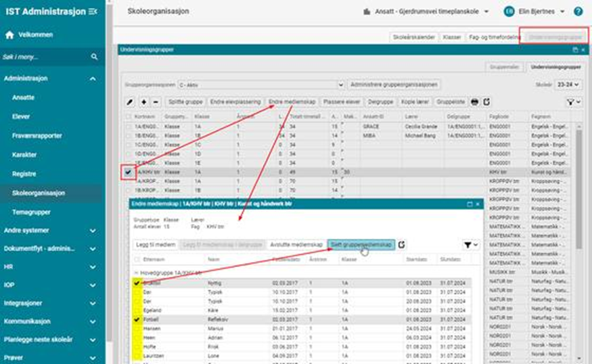Collapse sidebar using the menu toggle icon

[93, 12]
